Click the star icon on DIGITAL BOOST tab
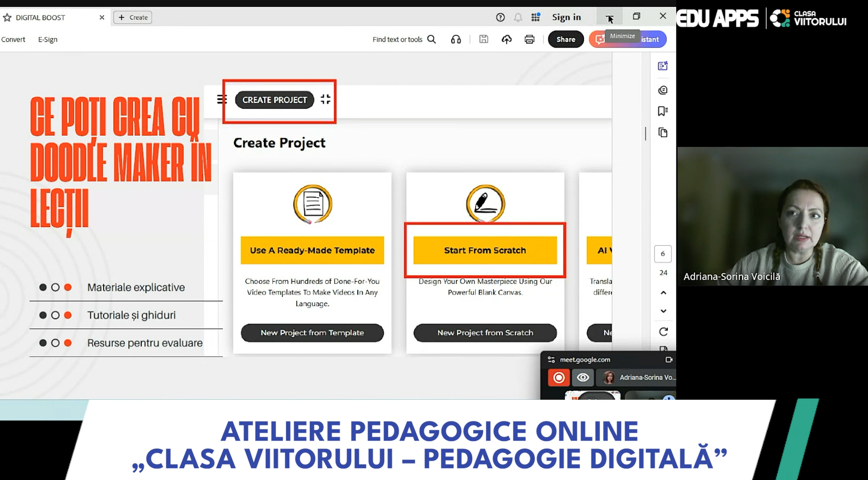Screen dimensions: 868x480 click(7, 17)
